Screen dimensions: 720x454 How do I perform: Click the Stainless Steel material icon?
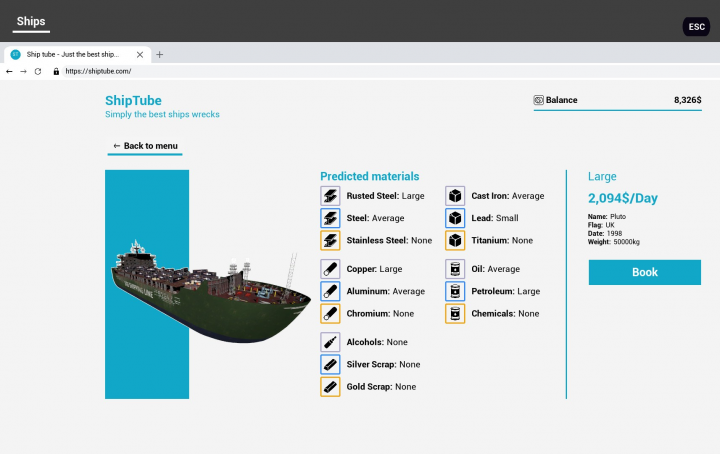(330, 240)
